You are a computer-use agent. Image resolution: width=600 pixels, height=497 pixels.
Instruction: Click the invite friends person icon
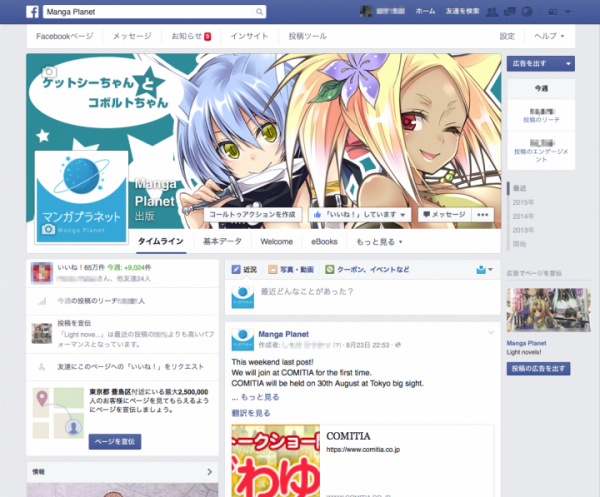point(42,367)
